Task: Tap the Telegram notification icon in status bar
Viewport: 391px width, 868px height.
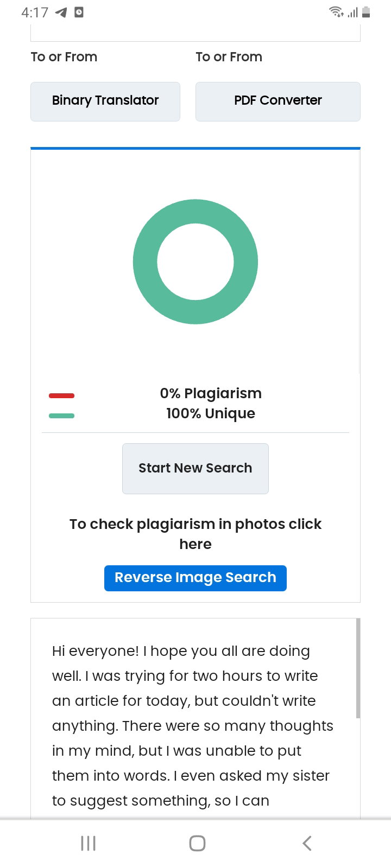Action: click(61, 12)
